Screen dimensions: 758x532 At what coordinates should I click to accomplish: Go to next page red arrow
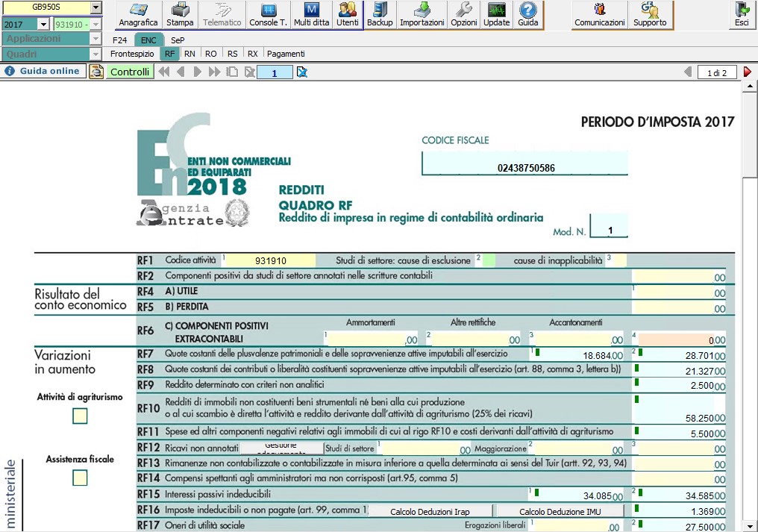[x=748, y=72]
